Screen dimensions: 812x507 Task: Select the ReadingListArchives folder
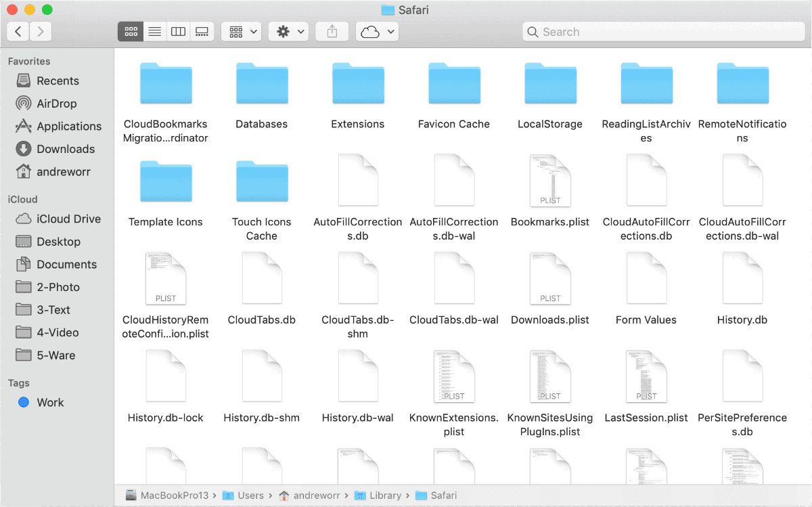646,84
